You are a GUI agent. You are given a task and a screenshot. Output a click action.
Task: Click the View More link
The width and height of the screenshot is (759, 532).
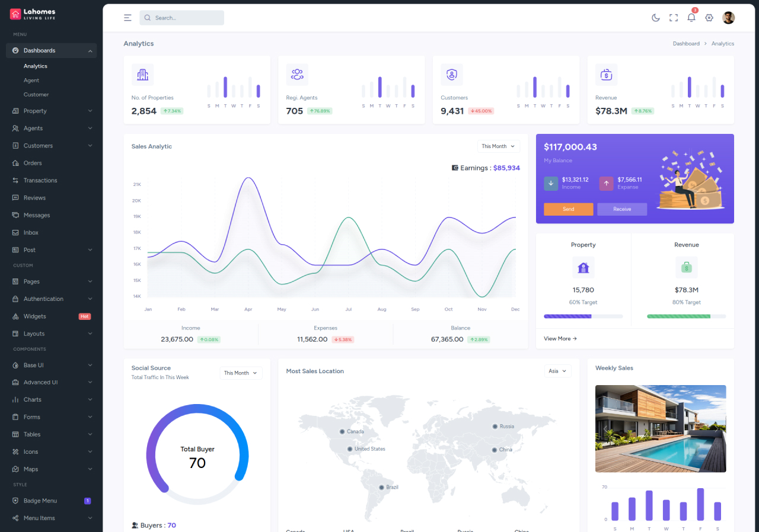pos(560,339)
